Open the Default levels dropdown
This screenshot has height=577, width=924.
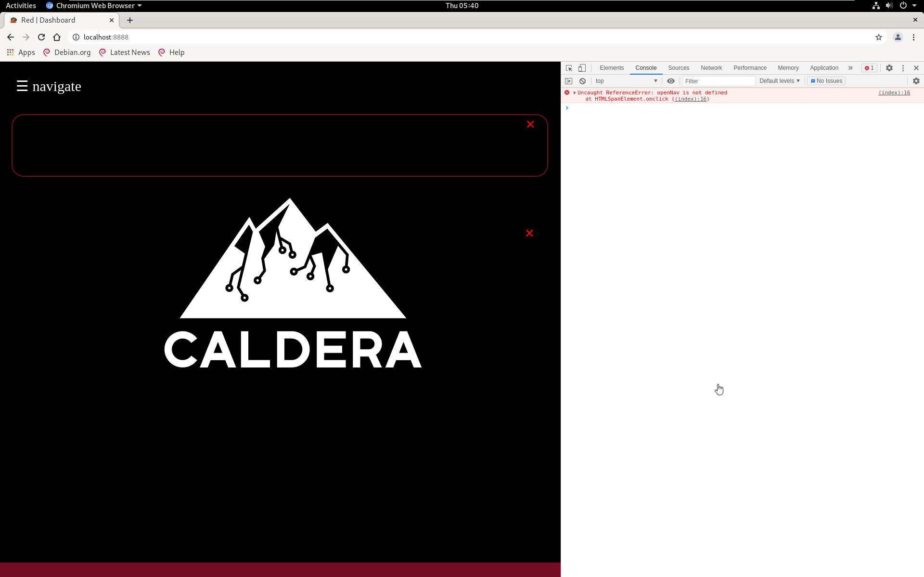(x=778, y=81)
